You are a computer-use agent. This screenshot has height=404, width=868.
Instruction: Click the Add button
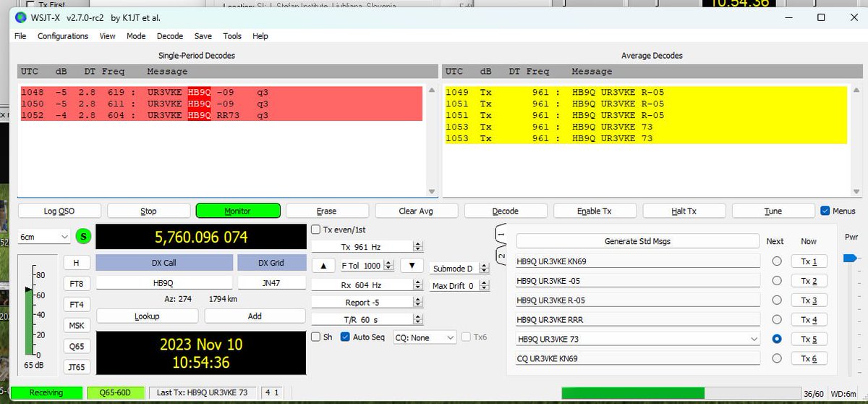[255, 316]
